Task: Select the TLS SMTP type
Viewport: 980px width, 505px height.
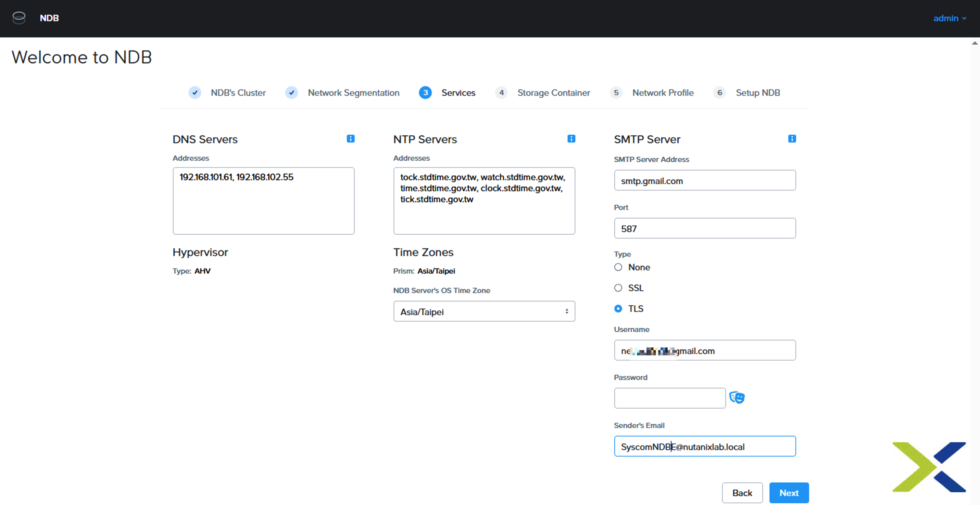Action: (x=618, y=308)
